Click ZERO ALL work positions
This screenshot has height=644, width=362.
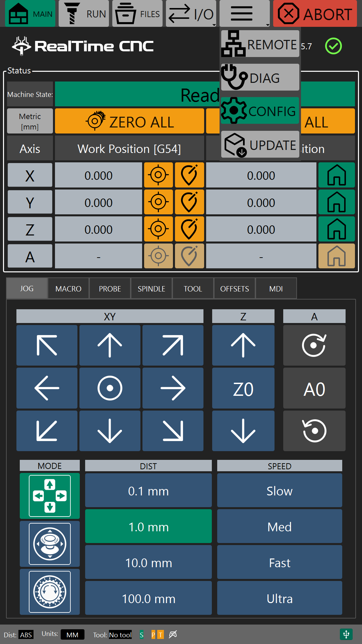pyautogui.click(x=129, y=121)
